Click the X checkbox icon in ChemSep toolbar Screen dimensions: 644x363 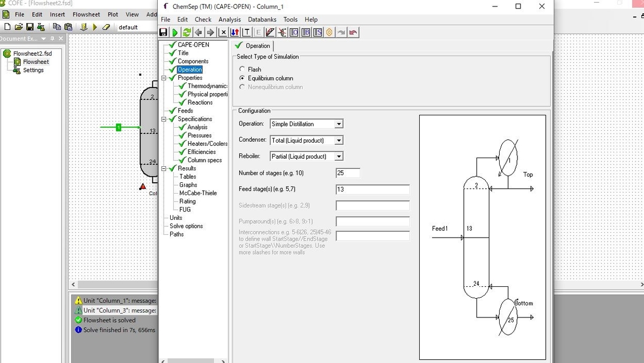[x=223, y=33]
